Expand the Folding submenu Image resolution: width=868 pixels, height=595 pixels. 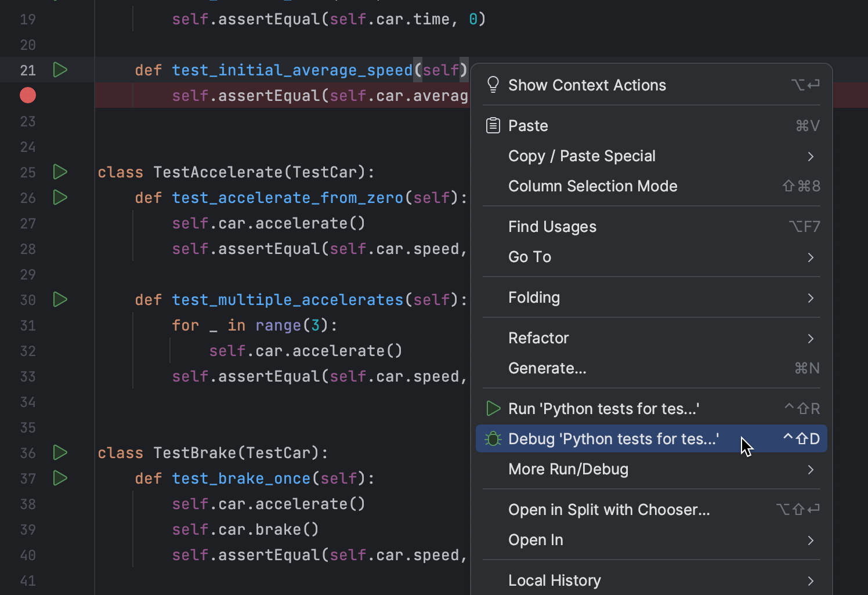point(534,297)
